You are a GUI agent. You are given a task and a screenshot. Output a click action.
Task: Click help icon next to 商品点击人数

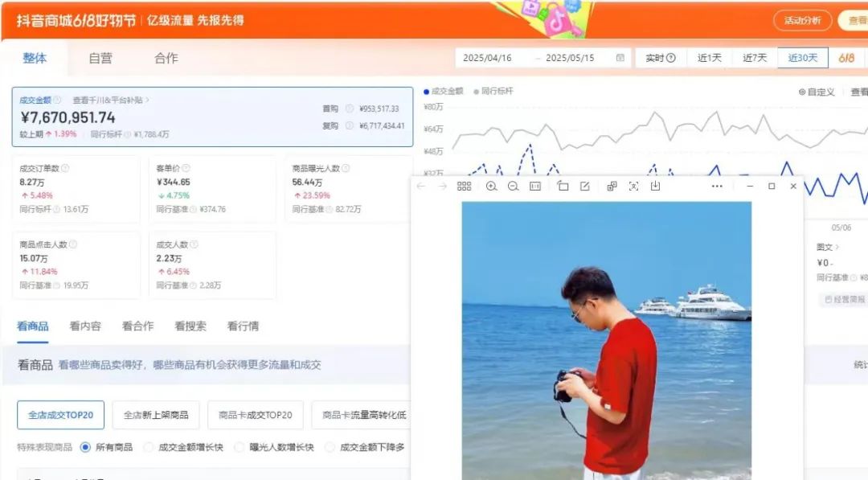(x=72, y=244)
